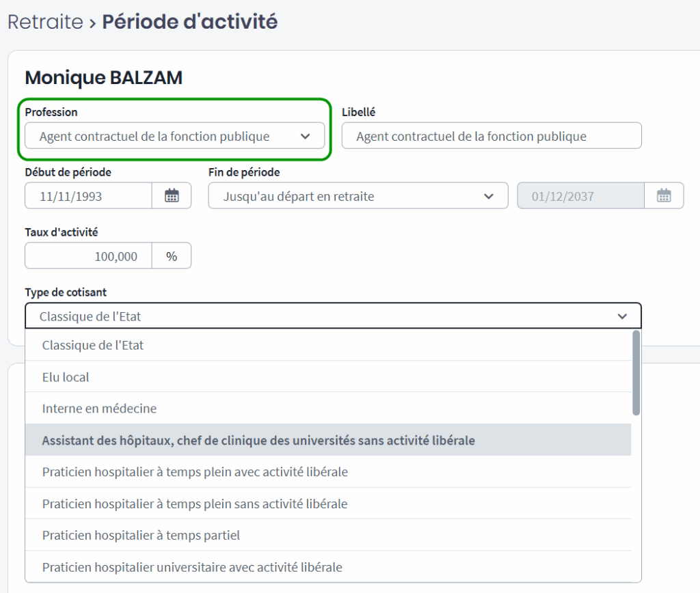Click the Taux d'activité value field
Screen dimensions: 700x593
(x=89, y=256)
